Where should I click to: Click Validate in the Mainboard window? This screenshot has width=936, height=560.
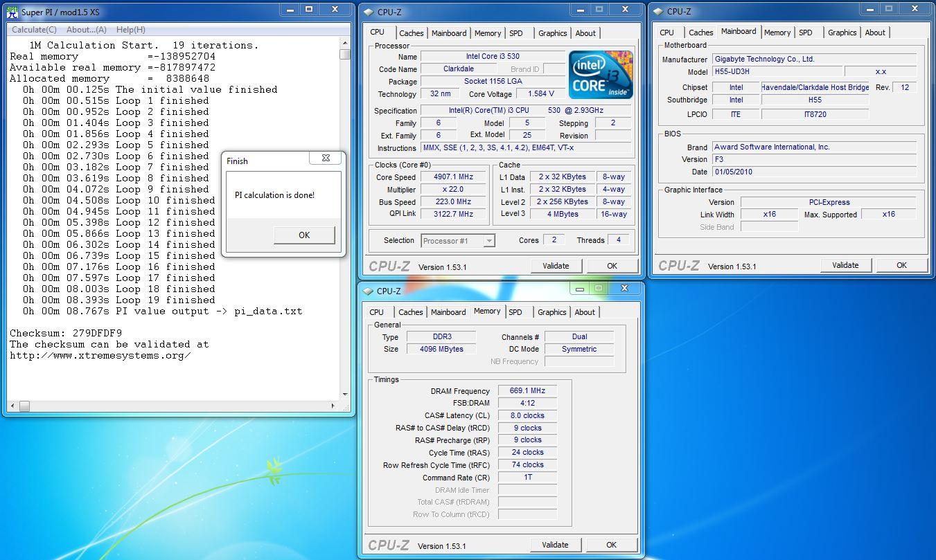(845, 265)
